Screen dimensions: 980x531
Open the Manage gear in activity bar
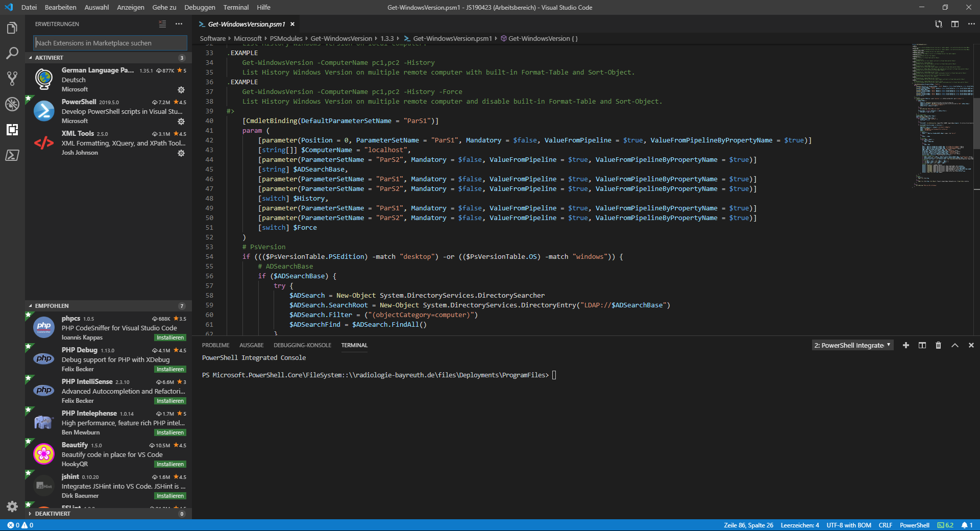pyautogui.click(x=12, y=506)
